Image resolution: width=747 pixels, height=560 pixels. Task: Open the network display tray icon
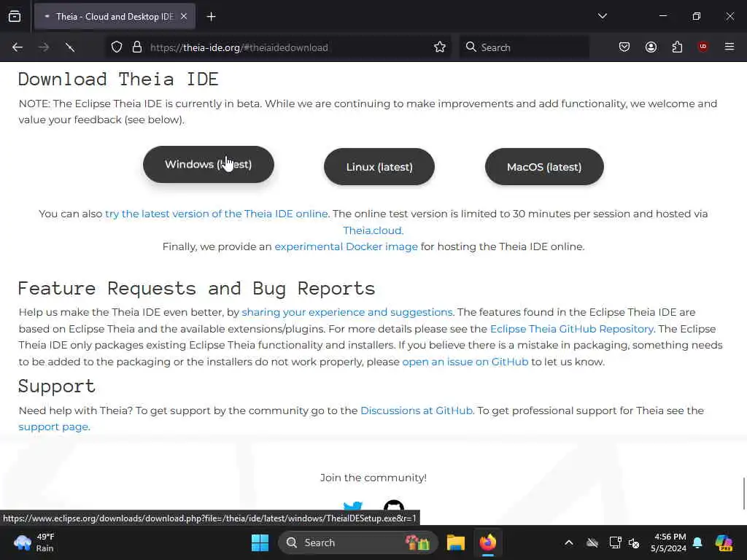615,542
